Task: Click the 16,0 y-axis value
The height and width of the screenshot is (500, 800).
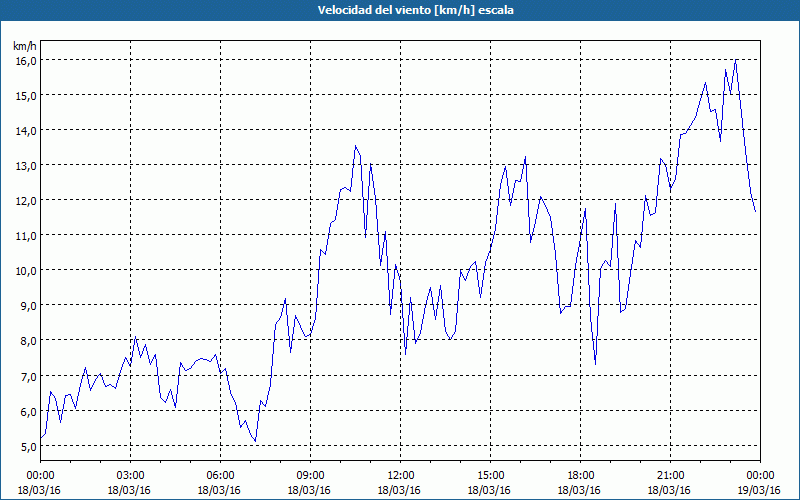Action: (x=26, y=61)
